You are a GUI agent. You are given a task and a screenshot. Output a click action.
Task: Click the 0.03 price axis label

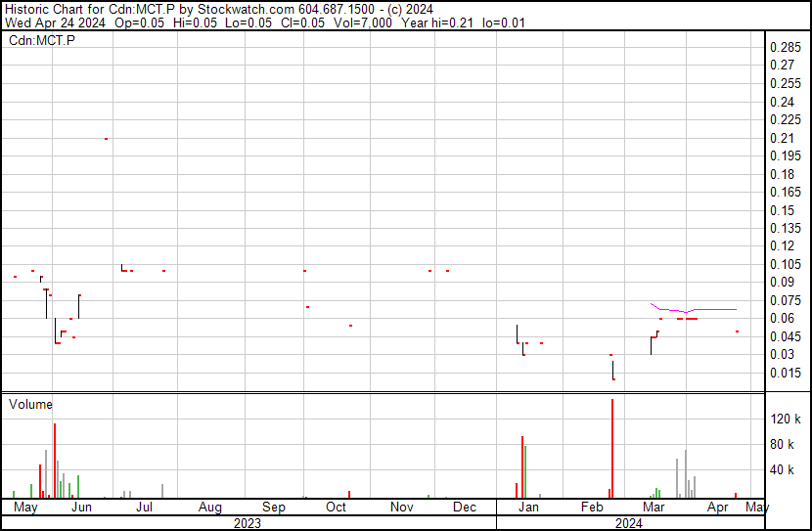[782, 355]
